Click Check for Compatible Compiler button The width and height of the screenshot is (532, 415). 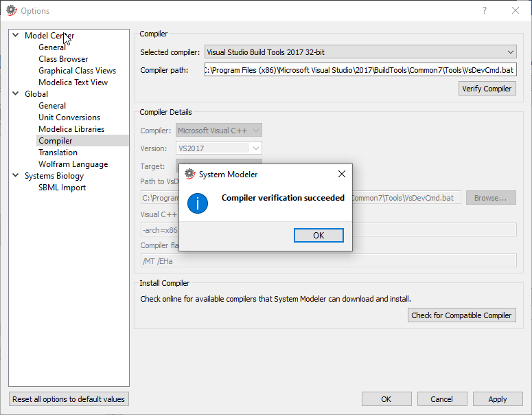coord(461,315)
